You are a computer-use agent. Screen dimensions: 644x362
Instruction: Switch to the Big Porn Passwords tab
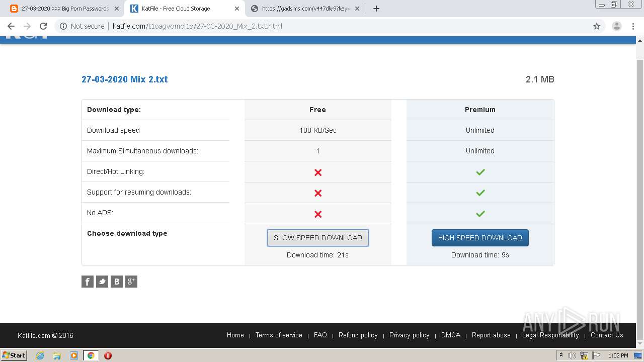64,9
